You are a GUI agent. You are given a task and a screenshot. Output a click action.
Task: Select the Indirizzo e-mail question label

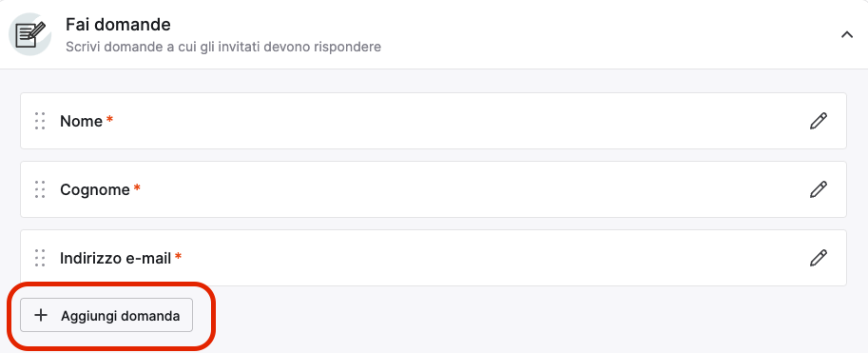[115, 258]
